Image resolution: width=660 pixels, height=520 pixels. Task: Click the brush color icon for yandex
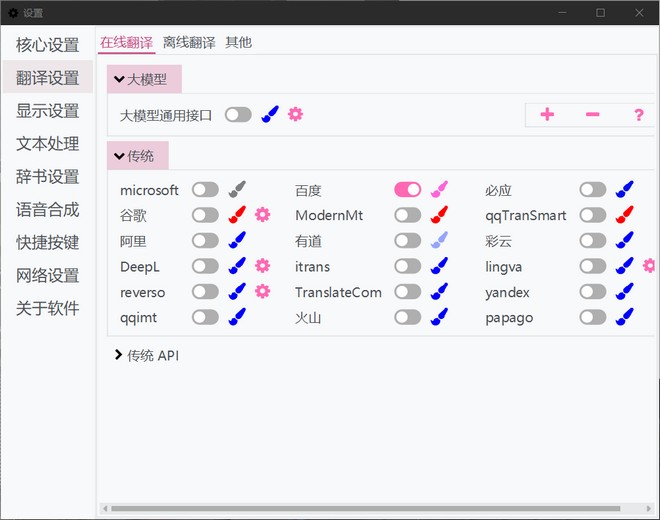tap(624, 291)
